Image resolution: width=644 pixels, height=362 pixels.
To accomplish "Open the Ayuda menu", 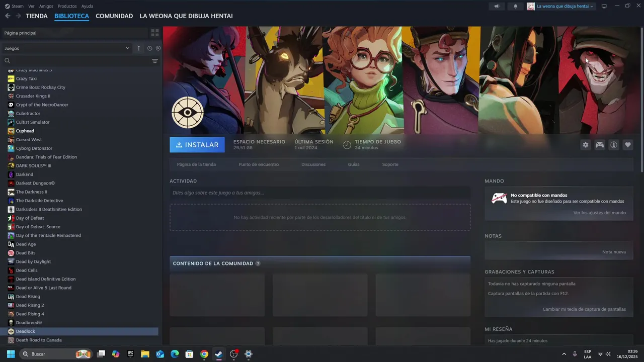I will (87, 6).
